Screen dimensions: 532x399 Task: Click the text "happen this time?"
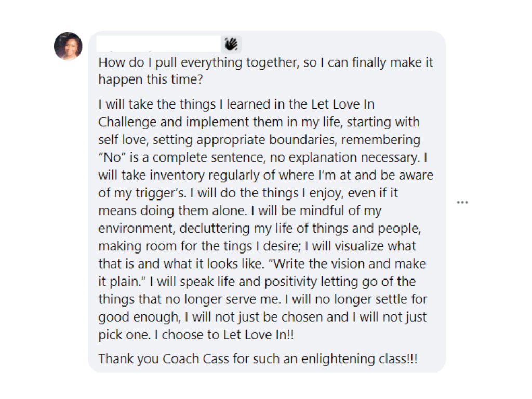150,79
